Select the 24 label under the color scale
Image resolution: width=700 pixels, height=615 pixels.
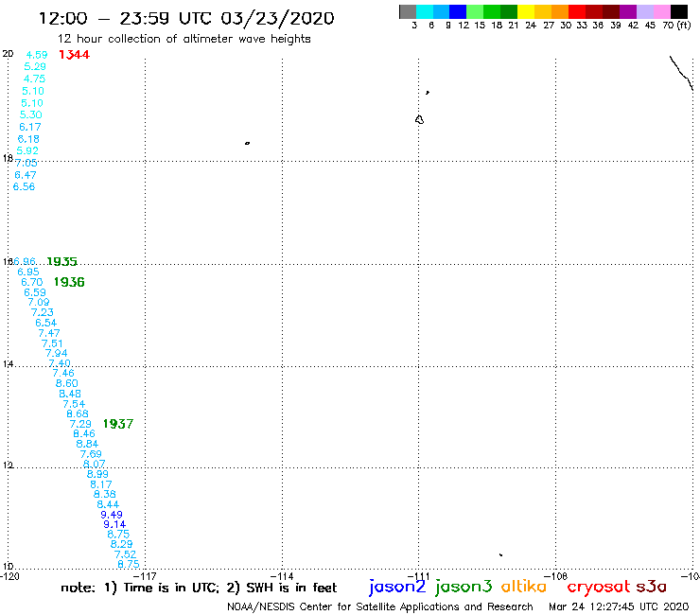[x=531, y=26]
